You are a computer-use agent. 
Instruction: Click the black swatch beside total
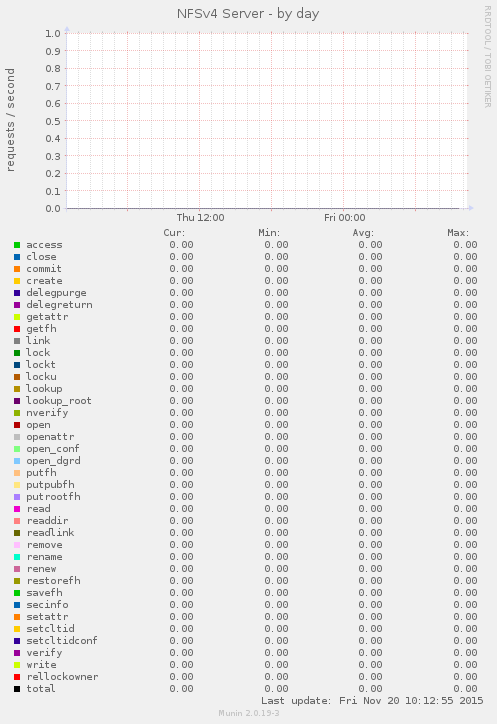coord(17,689)
